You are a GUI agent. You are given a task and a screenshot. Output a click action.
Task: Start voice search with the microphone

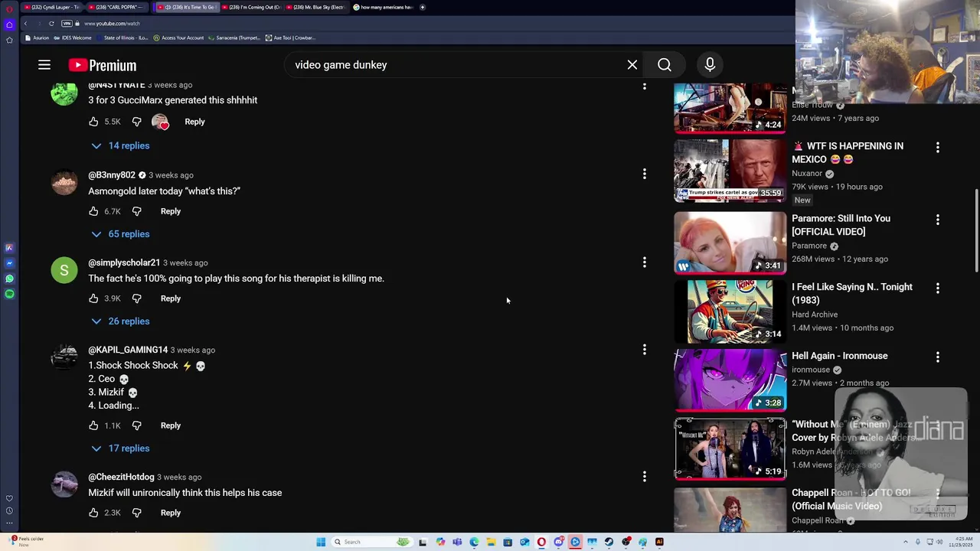710,65
